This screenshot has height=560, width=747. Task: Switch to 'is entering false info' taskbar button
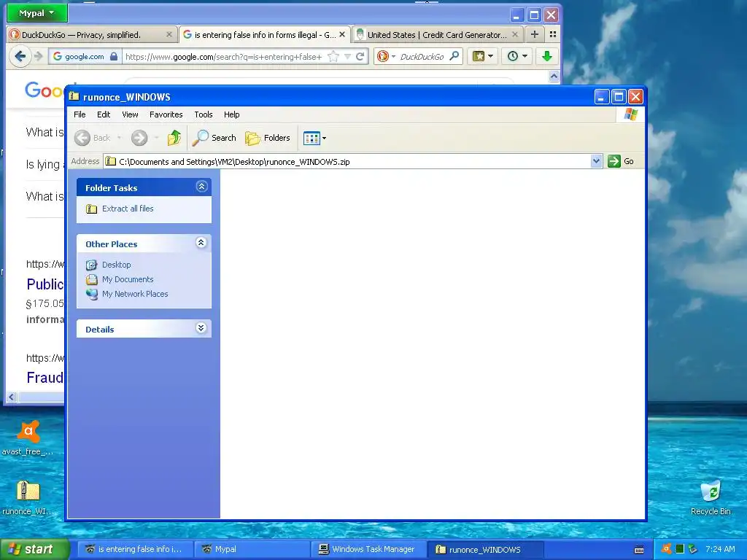coord(135,549)
